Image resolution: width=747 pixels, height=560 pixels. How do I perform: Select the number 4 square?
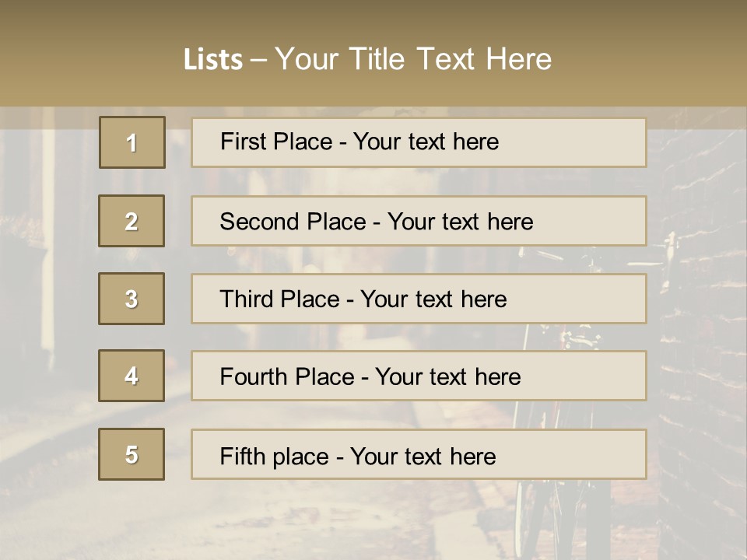click(132, 376)
